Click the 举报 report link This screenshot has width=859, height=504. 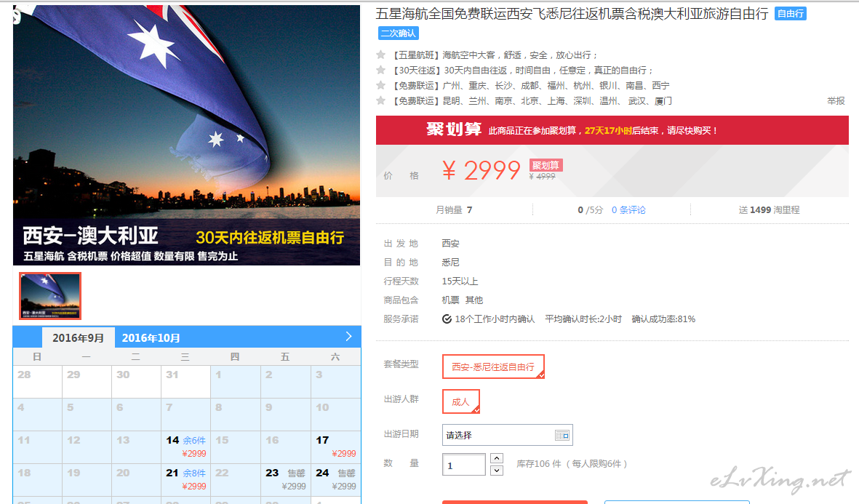(x=836, y=101)
